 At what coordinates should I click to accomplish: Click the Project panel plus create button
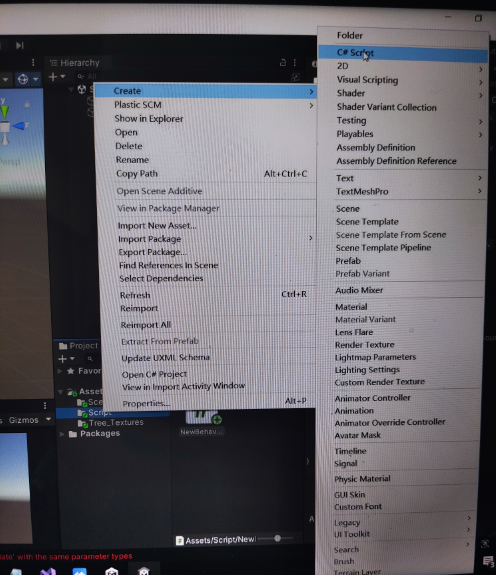click(x=62, y=358)
